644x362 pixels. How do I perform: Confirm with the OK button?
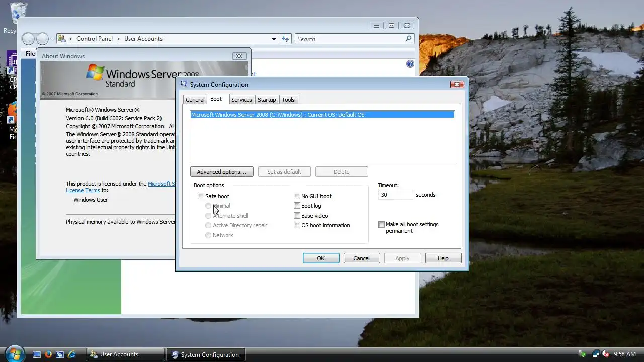(x=321, y=258)
